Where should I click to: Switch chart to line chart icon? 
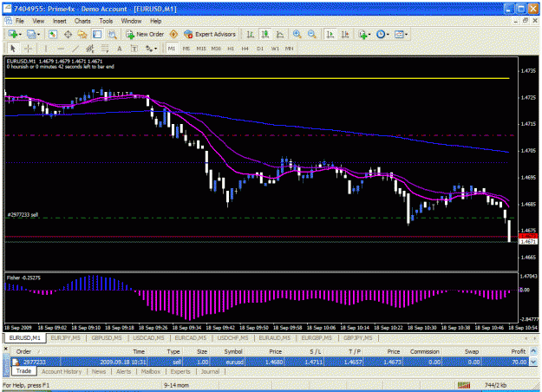click(x=280, y=34)
